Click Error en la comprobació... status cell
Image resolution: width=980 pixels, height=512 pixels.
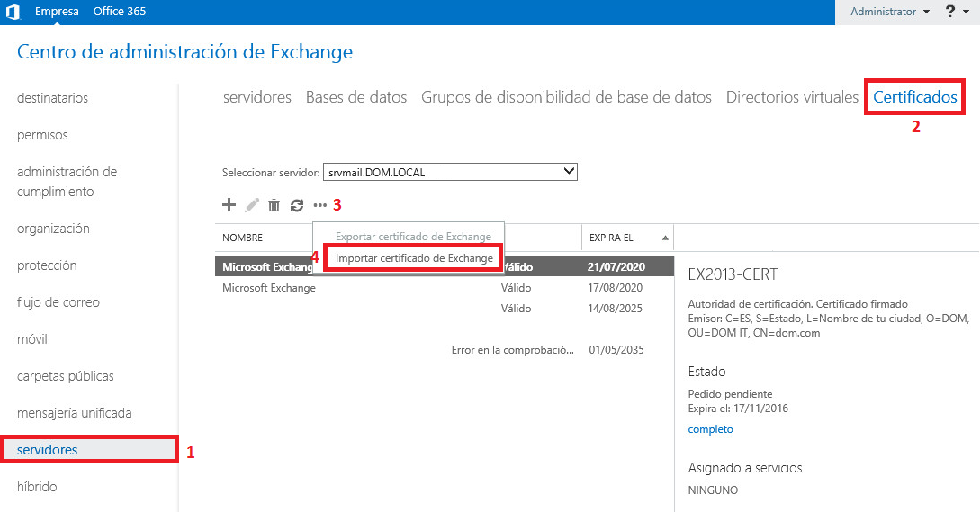(x=513, y=350)
